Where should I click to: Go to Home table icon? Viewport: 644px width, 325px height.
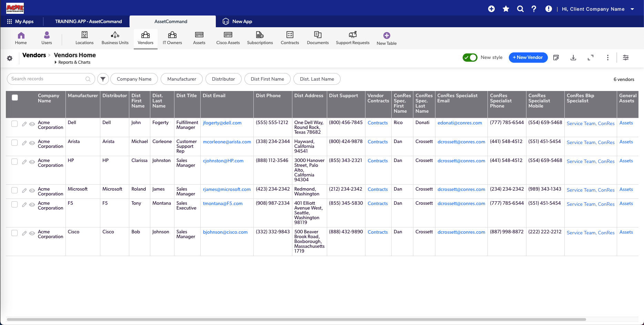21,38
